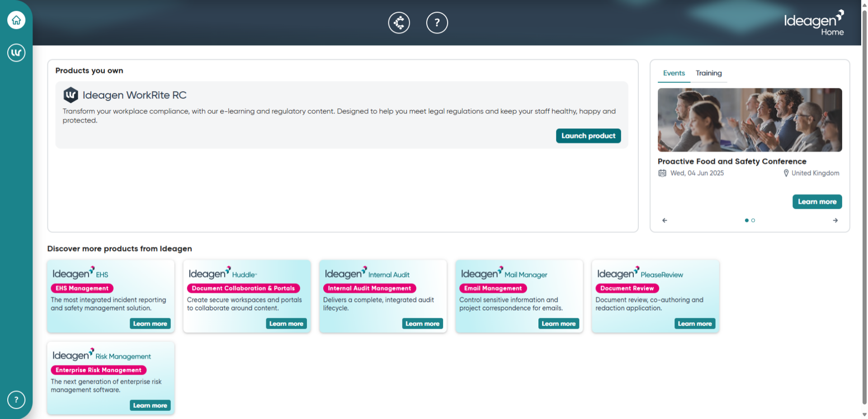This screenshot has width=868, height=419.
Task: Select the first carousel dot indicator
Action: (x=747, y=221)
